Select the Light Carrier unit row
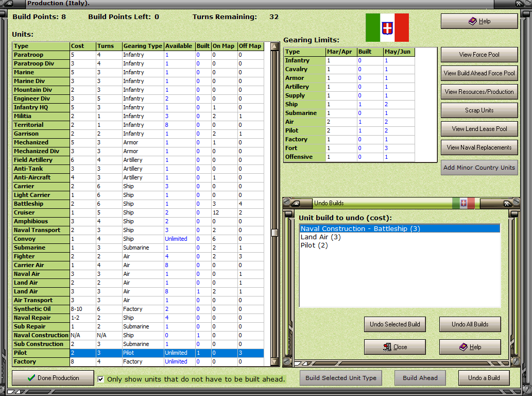Screen dimensions: 532x396 [139, 195]
